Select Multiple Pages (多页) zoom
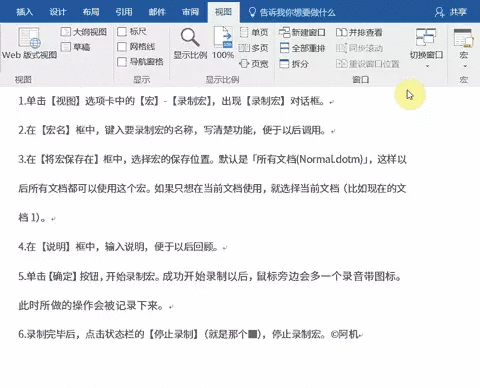The width and height of the screenshot is (480, 388). 254,48
